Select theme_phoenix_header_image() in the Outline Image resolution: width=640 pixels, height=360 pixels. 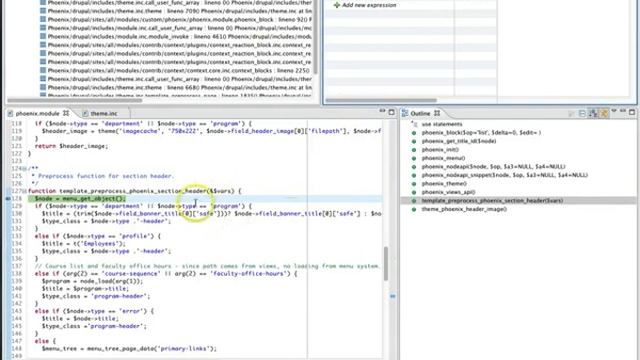coord(464,209)
